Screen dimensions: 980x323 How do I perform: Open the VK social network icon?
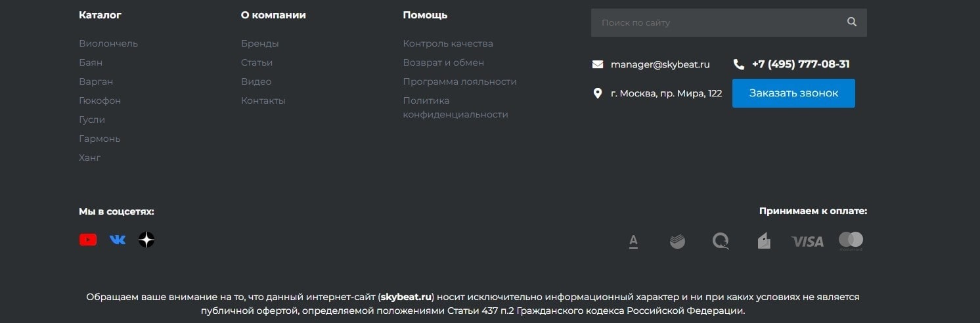click(118, 240)
